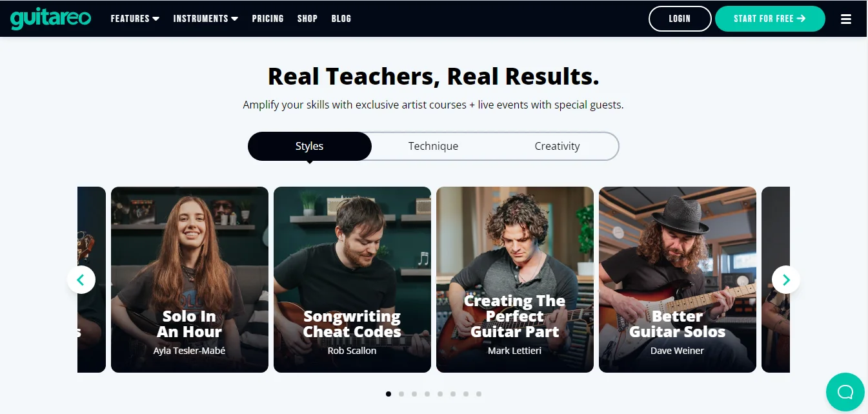Go to the next carousel slide
This screenshot has height=414, width=868.
pyautogui.click(x=786, y=280)
